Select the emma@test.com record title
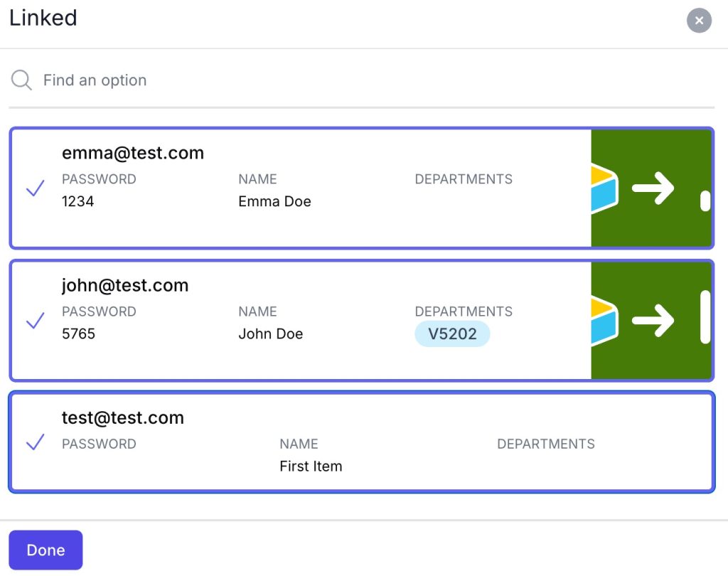This screenshot has width=728, height=576. [133, 153]
